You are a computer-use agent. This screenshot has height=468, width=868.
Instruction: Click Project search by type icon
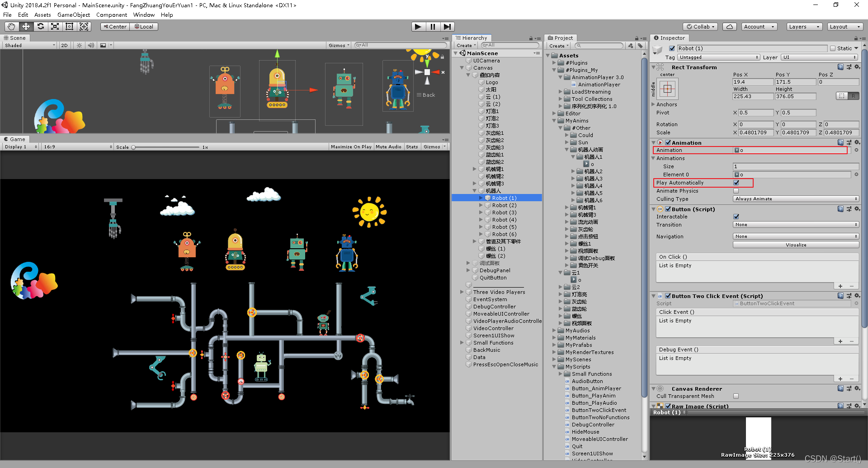[x=631, y=46]
